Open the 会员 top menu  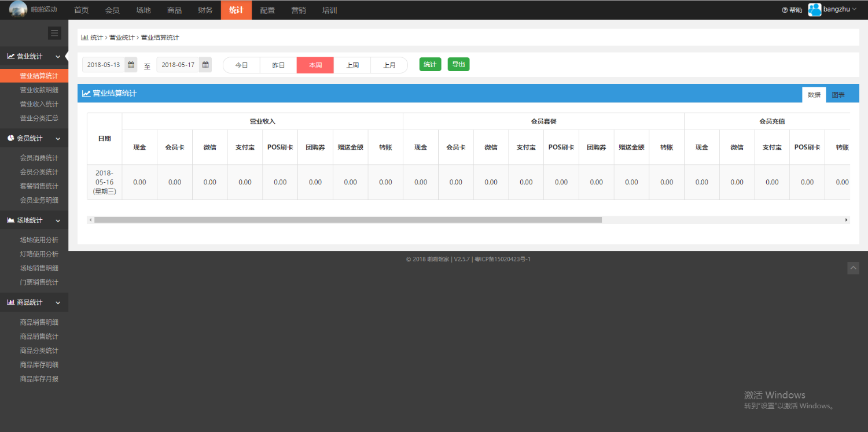(x=112, y=10)
